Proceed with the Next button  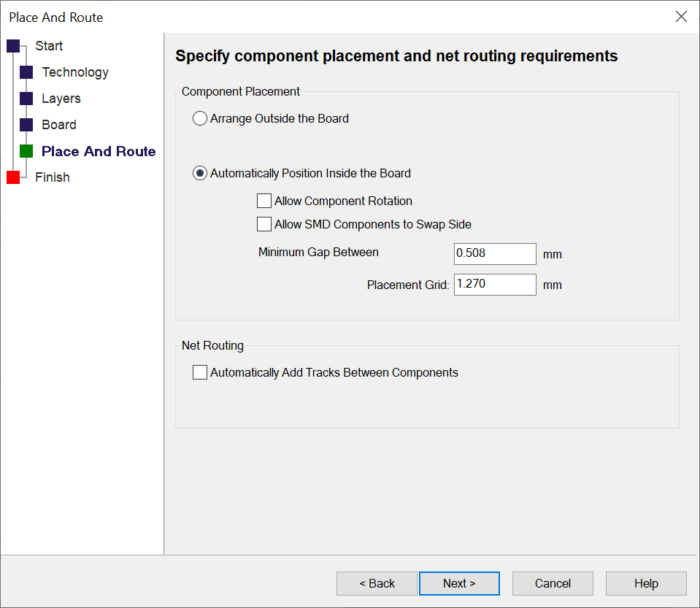[459, 583]
